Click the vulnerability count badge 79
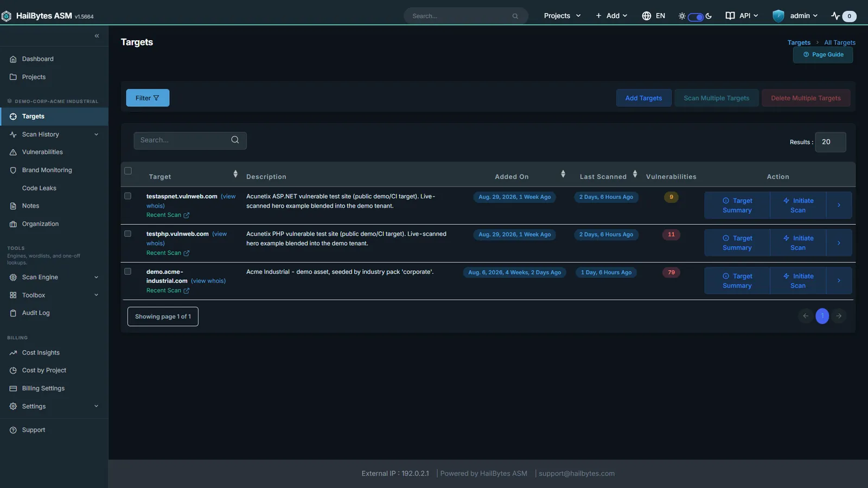This screenshot has width=868, height=488. pyautogui.click(x=671, y=273)
